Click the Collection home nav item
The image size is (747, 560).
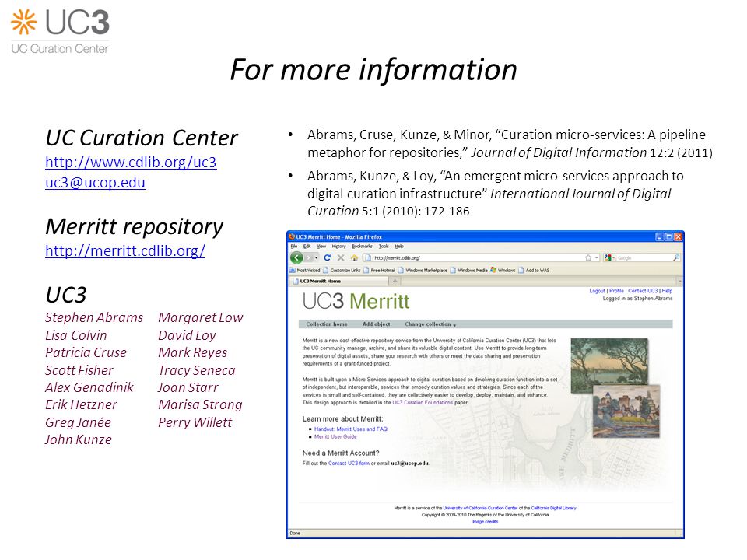[x=327, y=324]
